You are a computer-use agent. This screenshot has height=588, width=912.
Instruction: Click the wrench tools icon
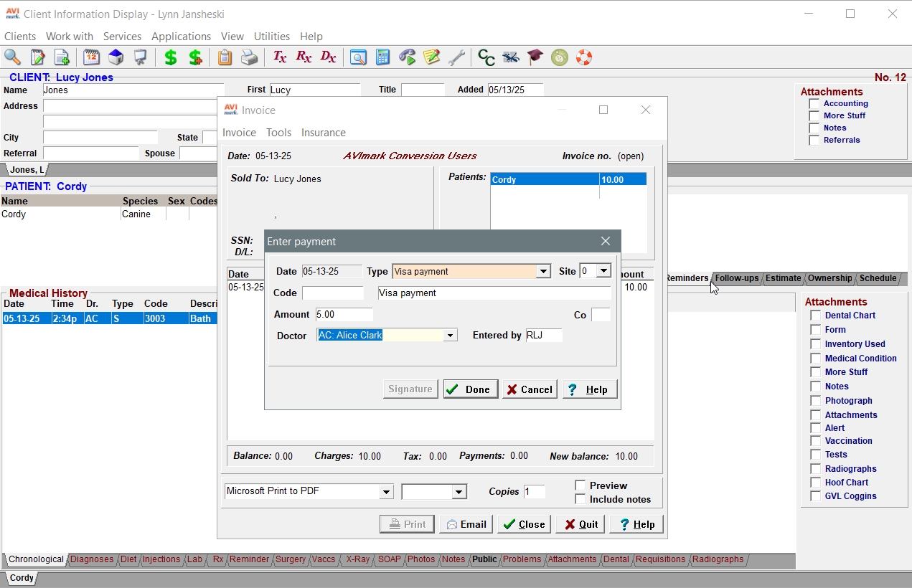pyautogui.click(x=456, y=57)
